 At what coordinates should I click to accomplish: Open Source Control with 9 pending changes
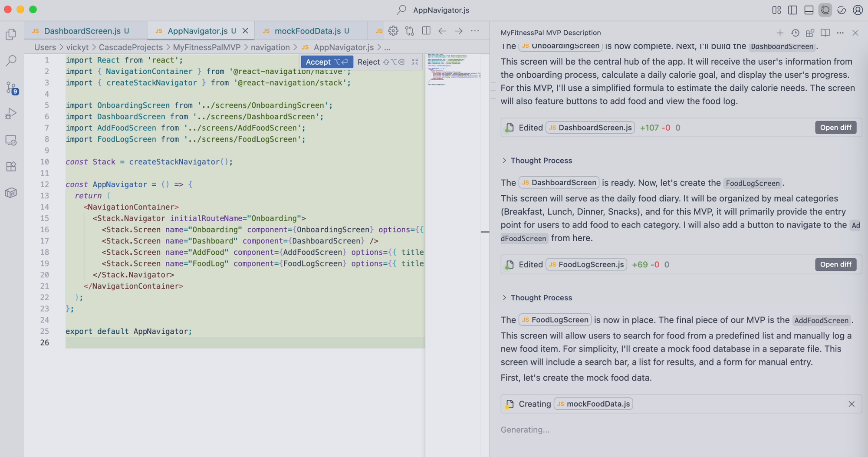click(11, 88)
